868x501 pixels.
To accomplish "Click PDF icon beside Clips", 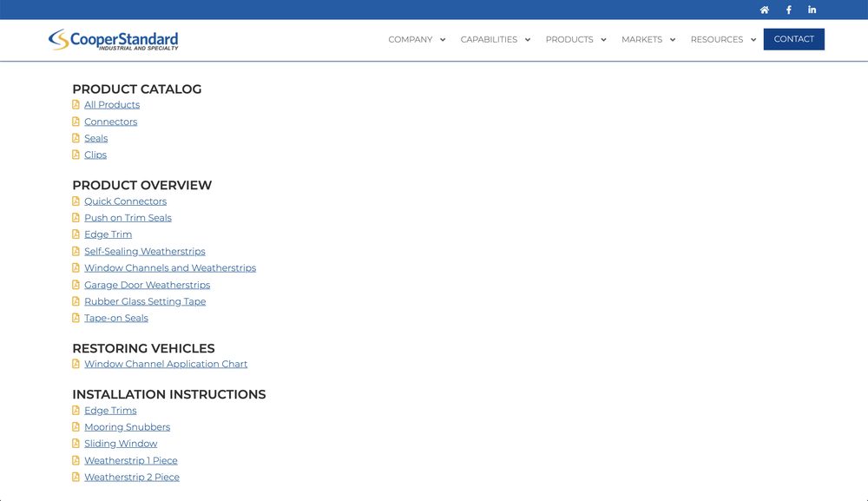I will tap(76, 155).
